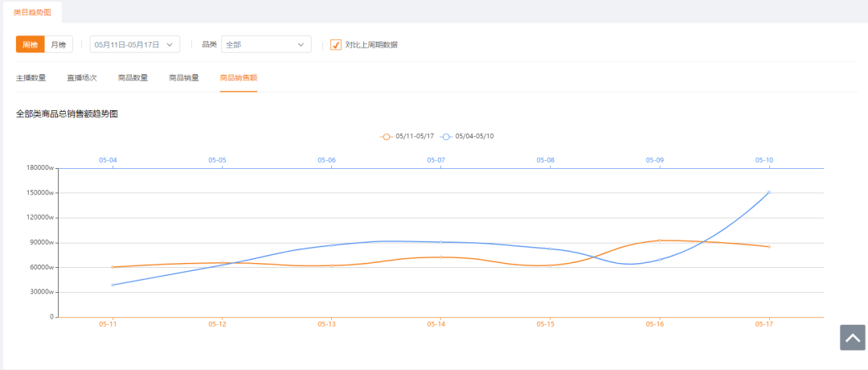Viewport: 868px width, 370px height.
Task: Click the orange data point for 05-16
Action: pyautogui.click(x=659, y=240)
